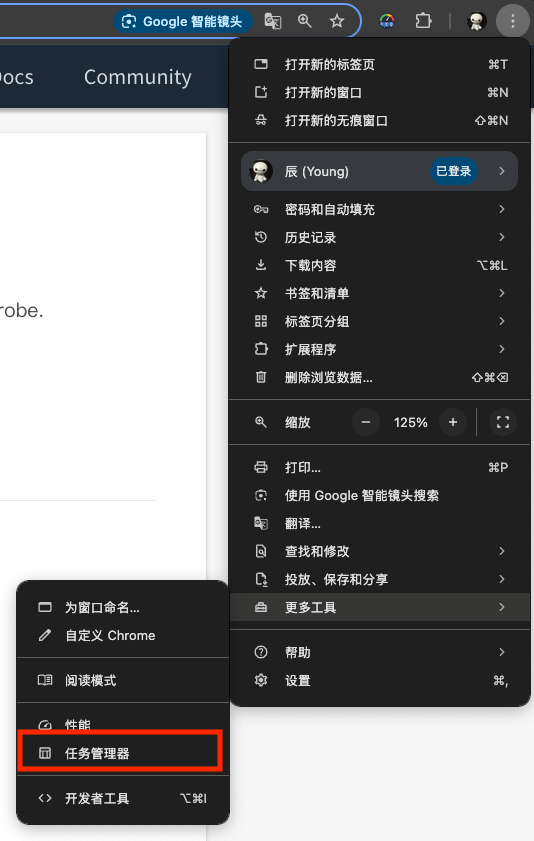Expand the 投放、保存和分享 submenu
This screenshot has height=841, width=534.
point(380,579)
